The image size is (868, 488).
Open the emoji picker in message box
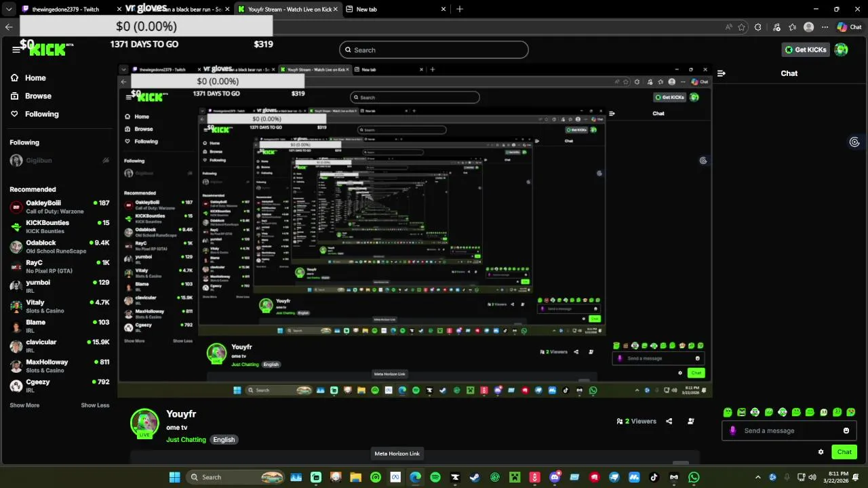pyautogui.click(x=846, y=430)
